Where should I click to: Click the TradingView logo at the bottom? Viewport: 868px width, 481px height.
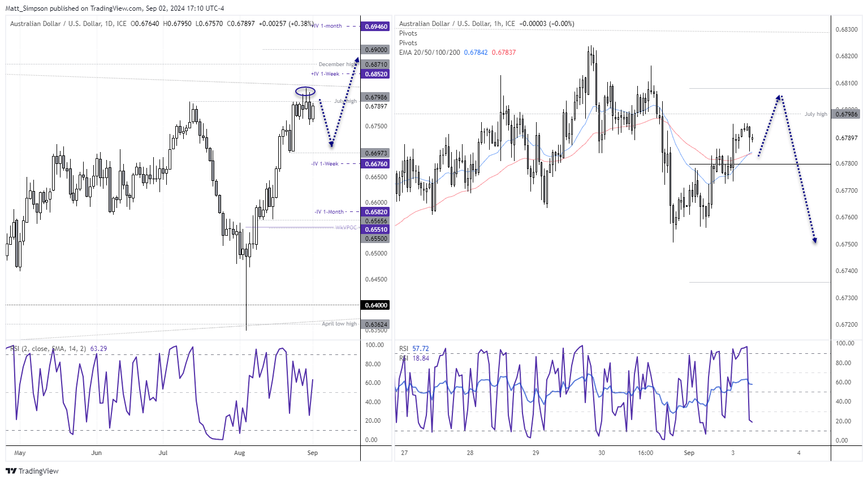pos(32,471)
